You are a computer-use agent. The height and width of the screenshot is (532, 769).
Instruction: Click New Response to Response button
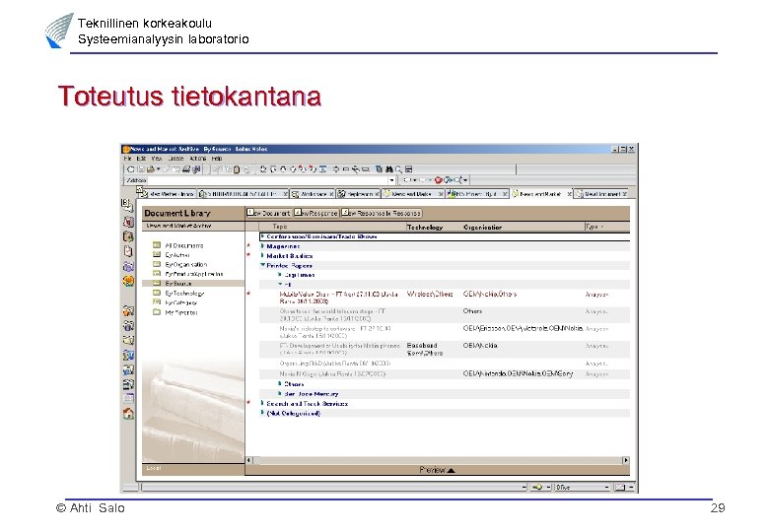tap(382, 213)
